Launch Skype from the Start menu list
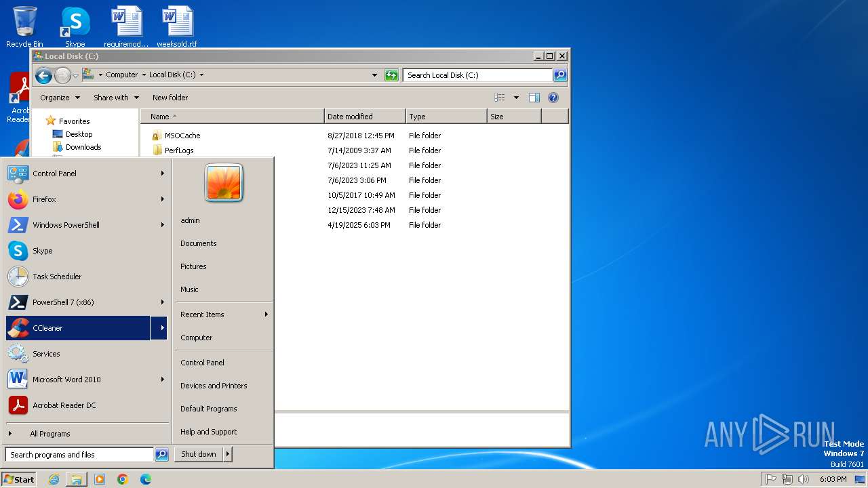This screenshot has width=868, height=488. click(x=87, y=251)
